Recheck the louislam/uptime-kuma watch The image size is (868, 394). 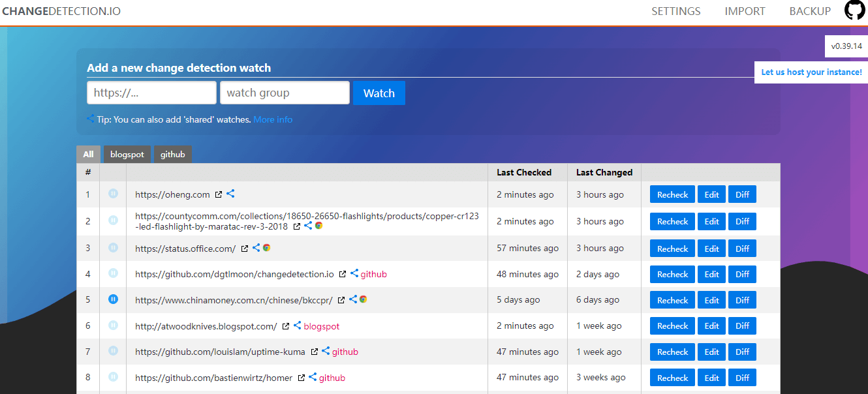(672, 352)
